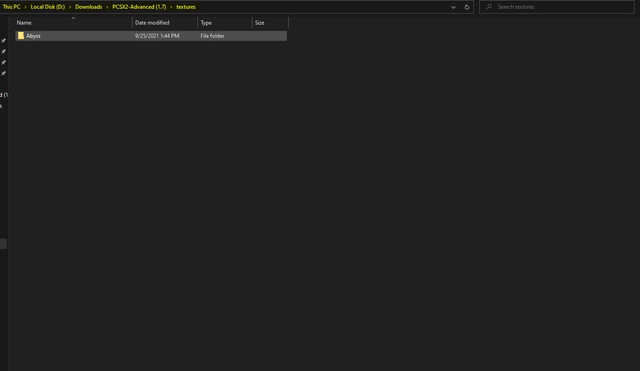Expand chevron after Local Disk (D:)
The image size is (640, 371).
[70, 7]
